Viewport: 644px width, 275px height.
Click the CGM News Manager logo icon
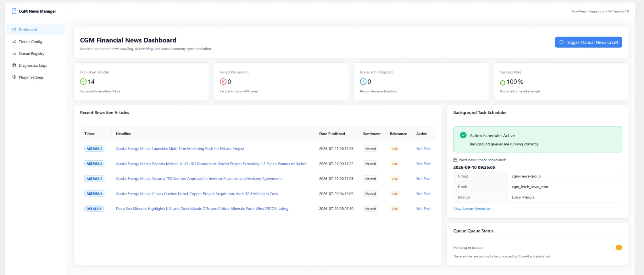click(14, 11)
